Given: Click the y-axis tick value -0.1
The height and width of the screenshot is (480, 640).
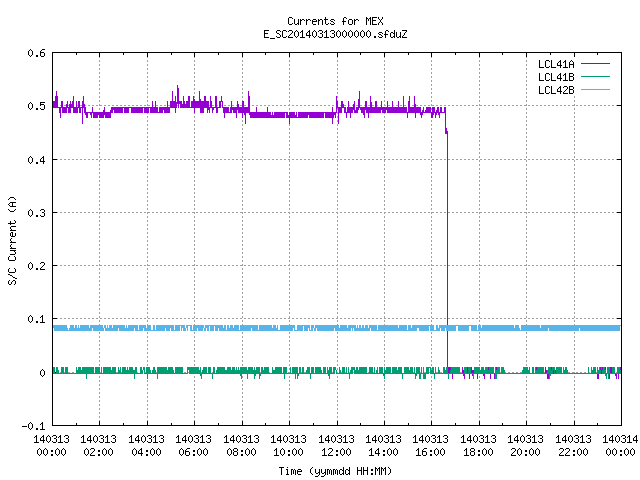Looking at the screenshot, I should point(34,426).
